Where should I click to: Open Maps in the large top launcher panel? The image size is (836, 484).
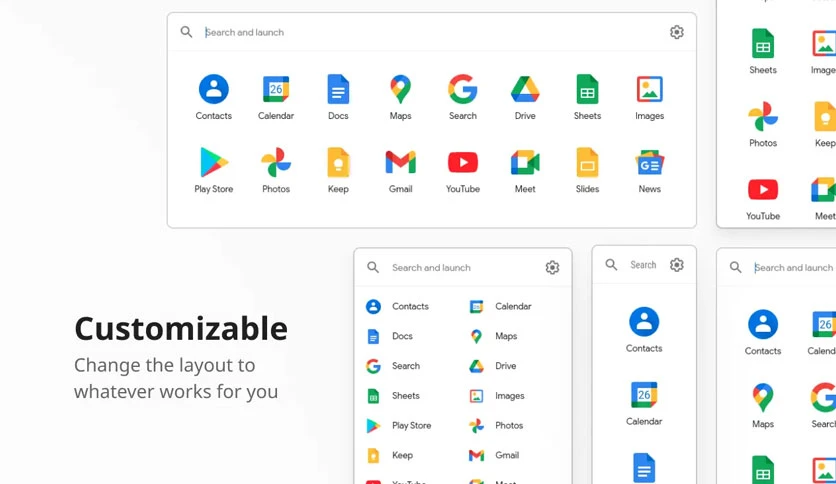pos(400,98)
